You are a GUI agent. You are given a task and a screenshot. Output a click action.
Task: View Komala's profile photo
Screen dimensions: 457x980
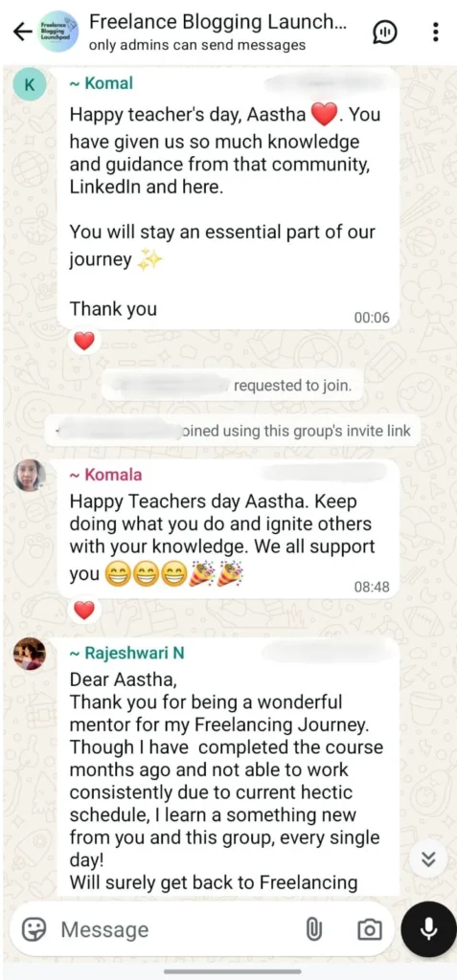tap(30, 476)
